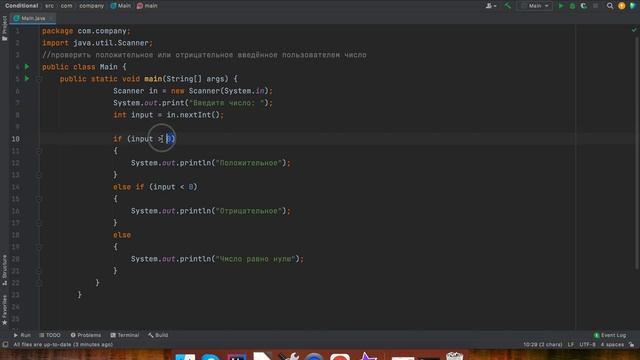The image size is (640, 360).
Task: Click the 'else if (input < 0)' line
Action: (155, 187)
